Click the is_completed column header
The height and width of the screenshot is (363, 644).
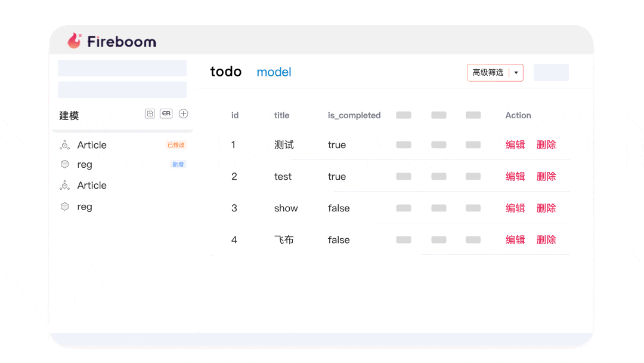[354, 115]
